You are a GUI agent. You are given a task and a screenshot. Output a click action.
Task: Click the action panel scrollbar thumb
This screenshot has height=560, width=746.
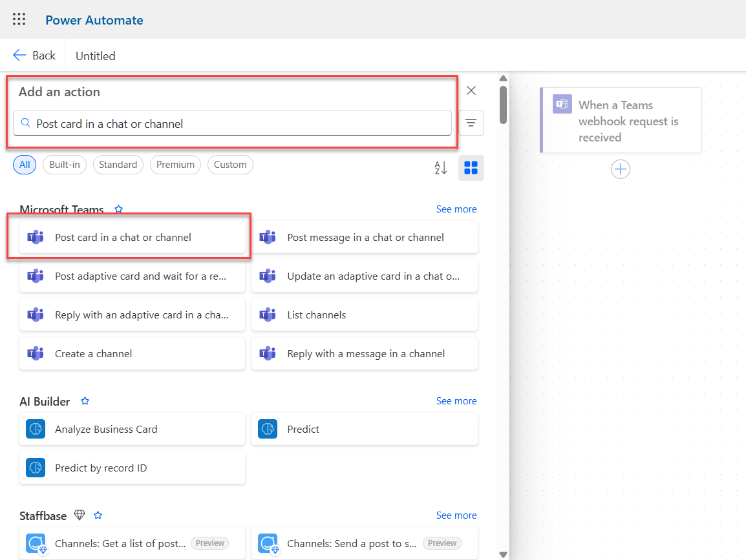(x=503, y=105)
